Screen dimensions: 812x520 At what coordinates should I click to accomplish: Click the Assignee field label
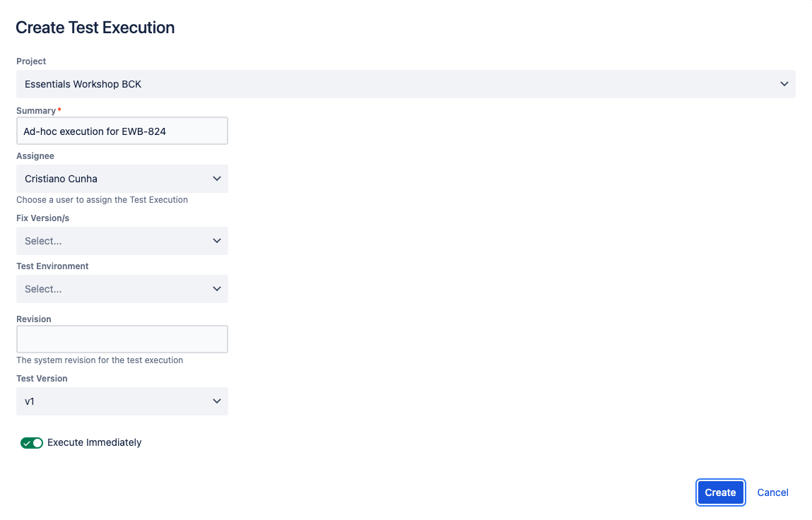pos(35,156)
